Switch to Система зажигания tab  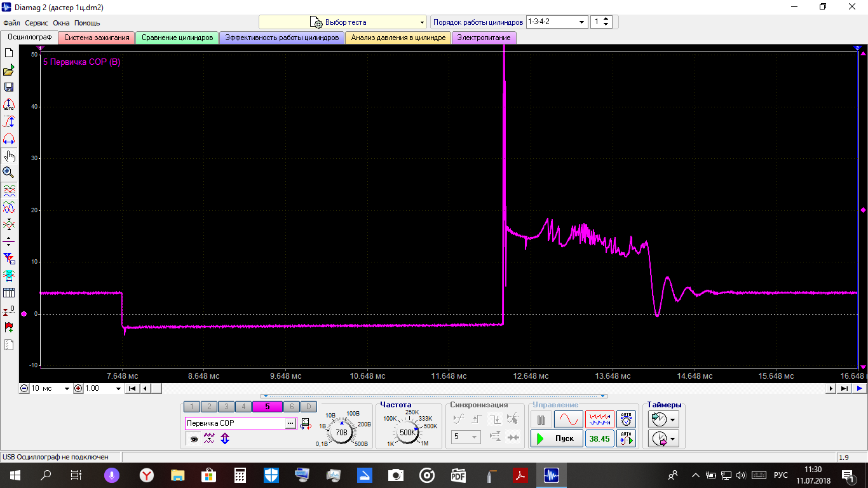click(x=97, y=37)
